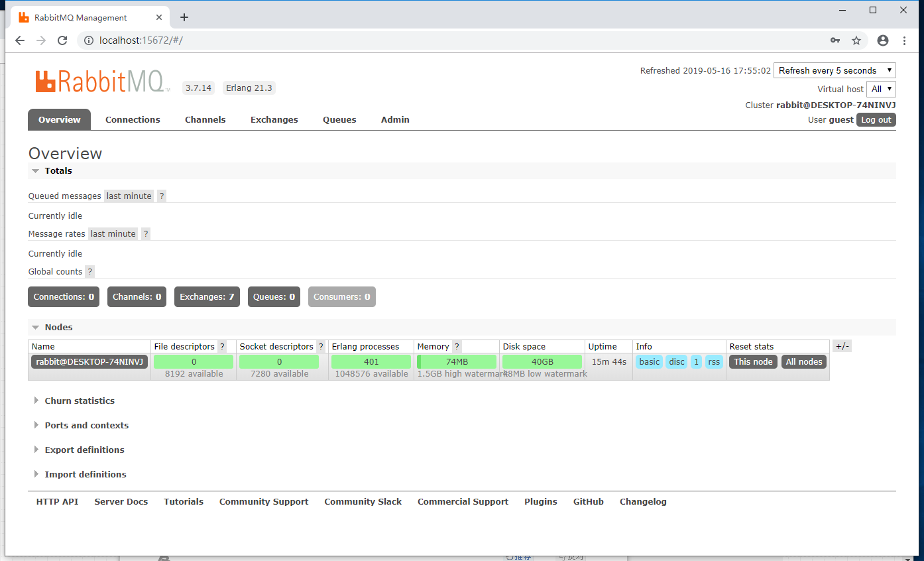Change Queued messages last minute range
The image size is (924, 561).
[129, 196]
